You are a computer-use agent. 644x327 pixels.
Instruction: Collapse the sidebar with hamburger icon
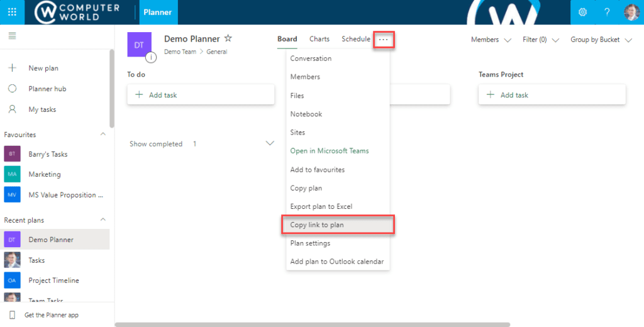pyautogui.click(x=13, y=36)
